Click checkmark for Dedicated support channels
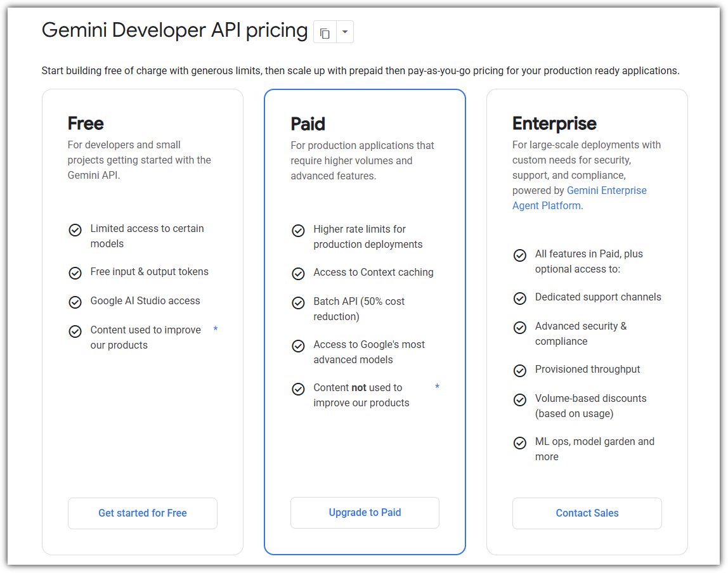 point(520,299)
